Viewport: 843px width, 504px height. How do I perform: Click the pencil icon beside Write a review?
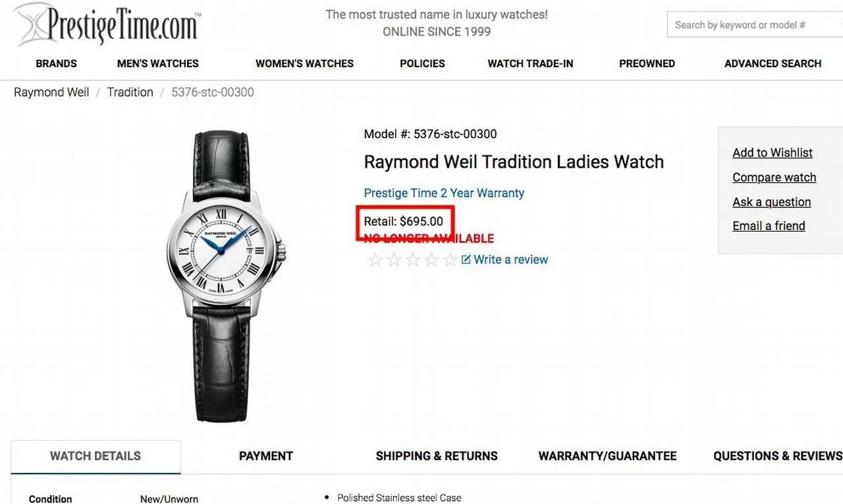[x=466, y=259]
